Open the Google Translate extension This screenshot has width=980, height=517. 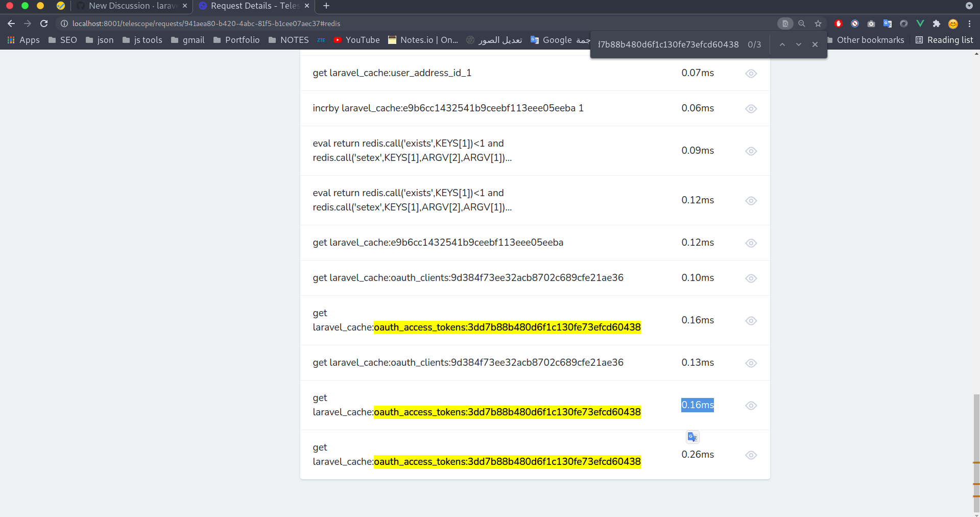pos(888,24)
